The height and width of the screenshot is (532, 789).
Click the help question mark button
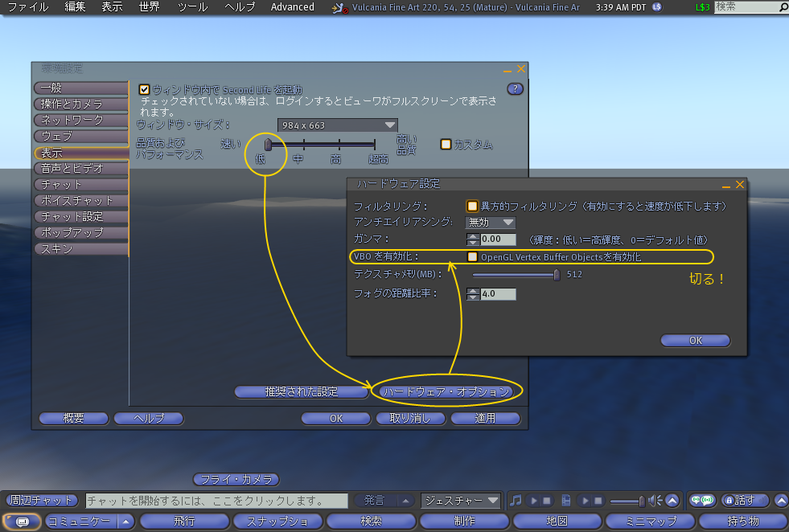click(516, 89)
